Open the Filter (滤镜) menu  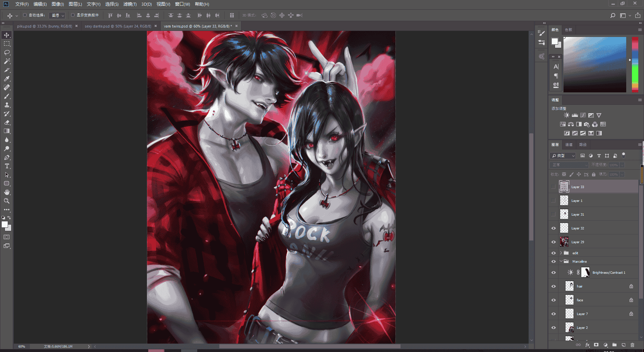click(x=130, y=4)
